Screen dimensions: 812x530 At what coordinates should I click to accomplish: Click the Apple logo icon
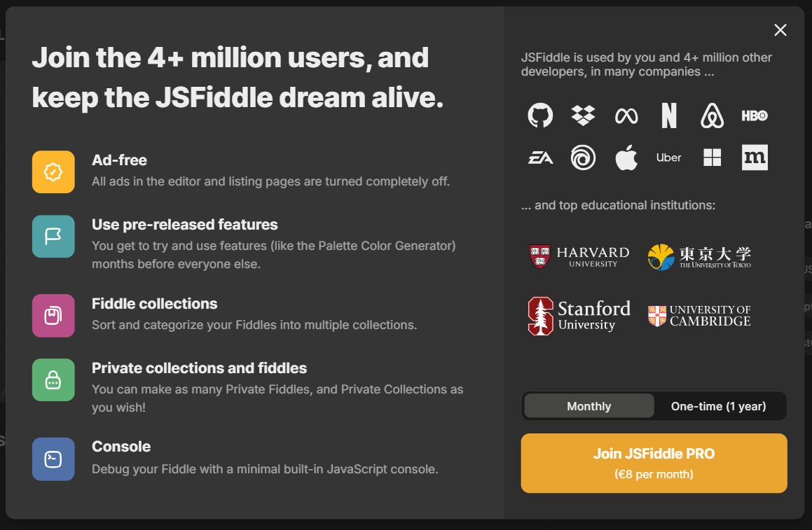pos(626,158)
